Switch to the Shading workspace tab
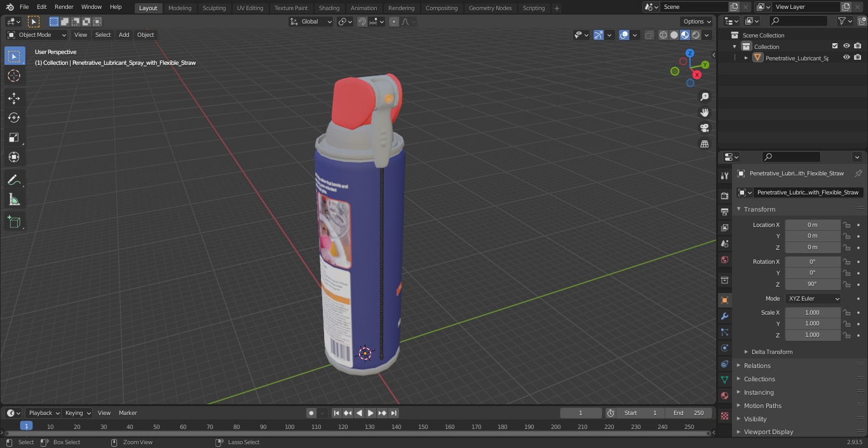The image size is (868, 448). [329, 8]
